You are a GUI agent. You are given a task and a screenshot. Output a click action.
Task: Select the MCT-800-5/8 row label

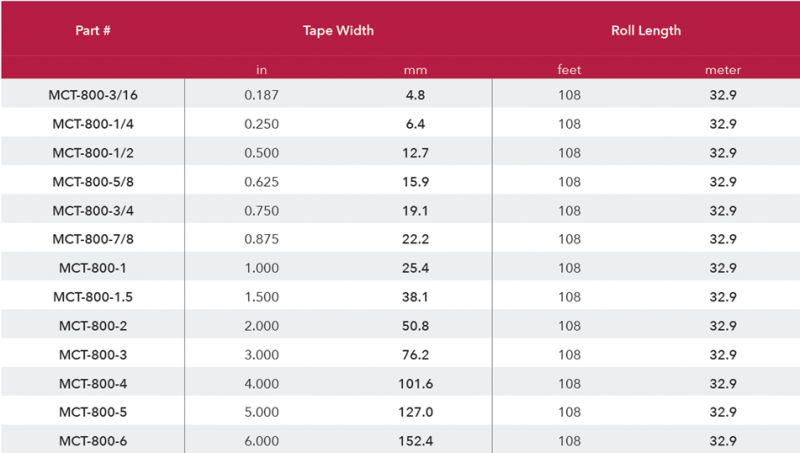tap(93, 182)
